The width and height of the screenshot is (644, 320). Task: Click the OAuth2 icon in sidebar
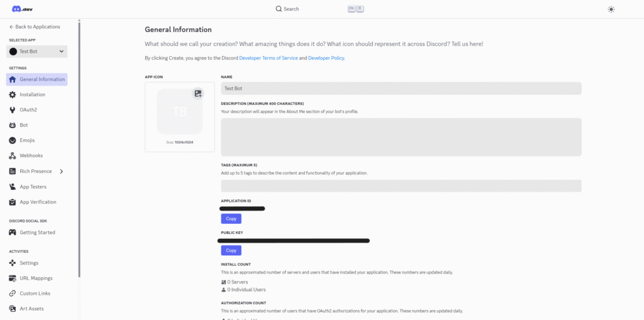point(13,110)
